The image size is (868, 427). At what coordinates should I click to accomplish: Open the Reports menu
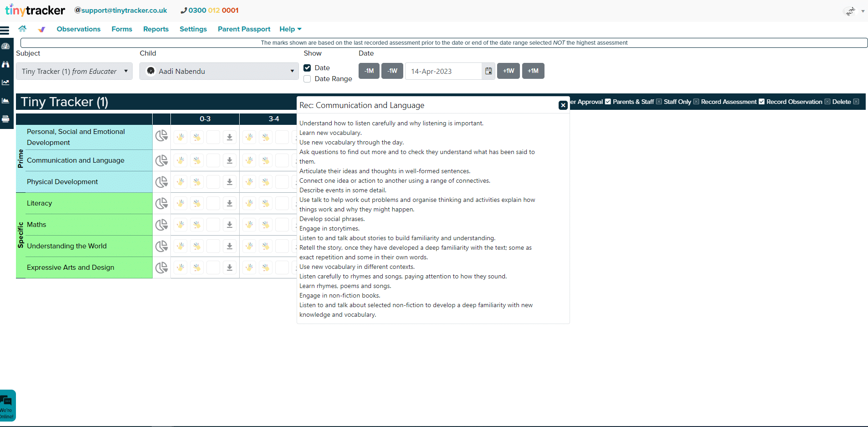click(156, 29)
